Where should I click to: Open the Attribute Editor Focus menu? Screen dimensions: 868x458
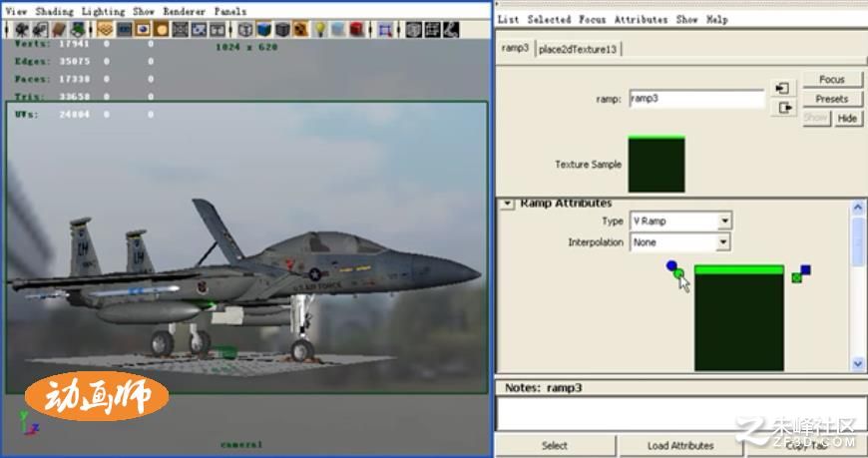click(593, 19)
